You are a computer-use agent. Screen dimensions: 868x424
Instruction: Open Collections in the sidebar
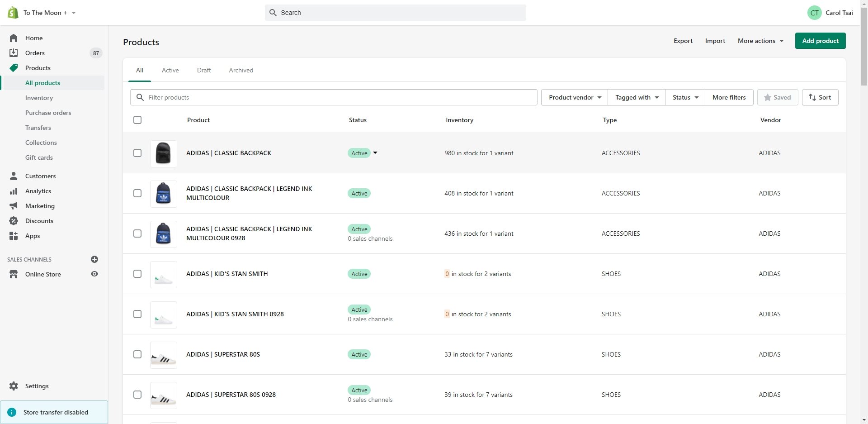(x=41, y=143)
